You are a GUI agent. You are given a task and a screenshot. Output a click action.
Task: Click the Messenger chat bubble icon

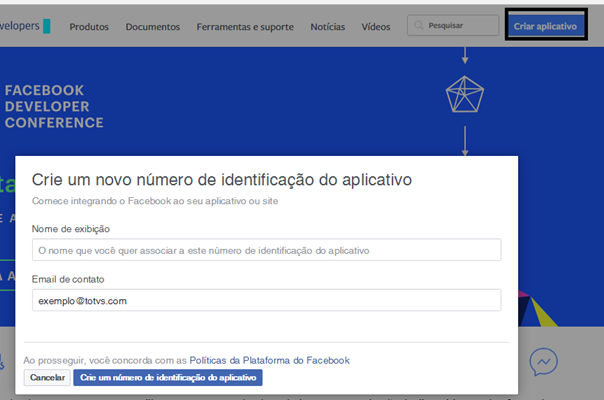[543, 362]
